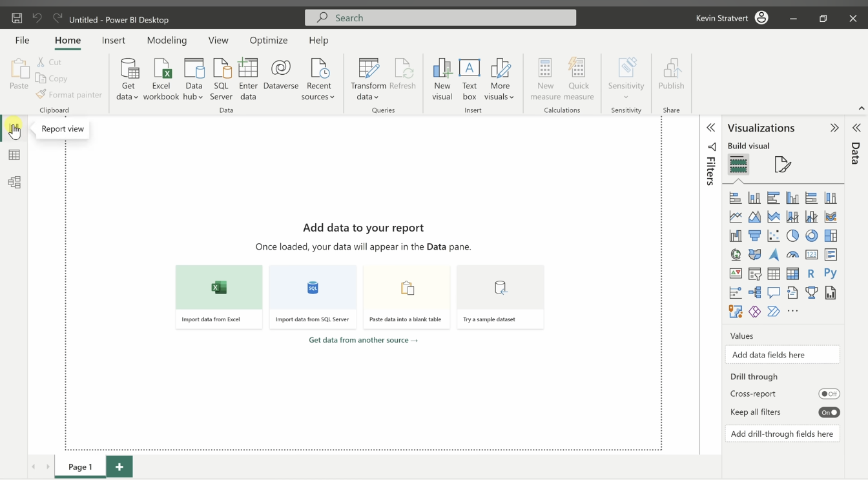Expand the Filters pane
868x480 pixels.
[x=711, y=128]
